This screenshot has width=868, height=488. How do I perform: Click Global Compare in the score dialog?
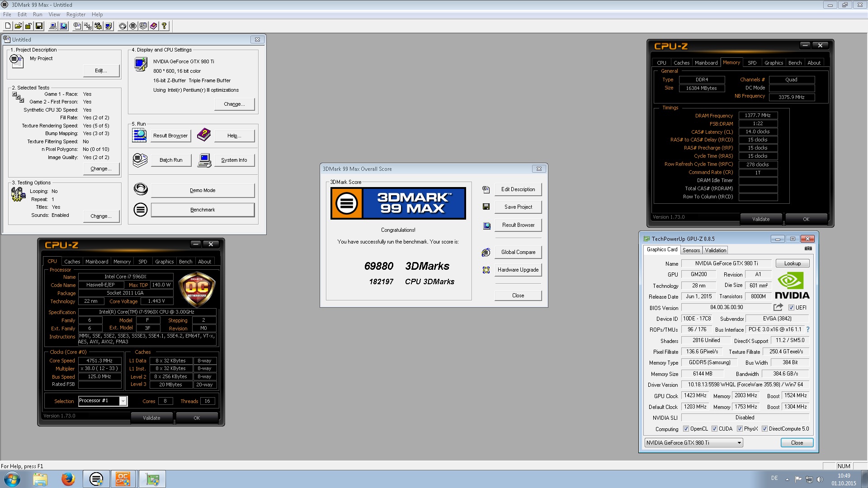click(518, 252)
